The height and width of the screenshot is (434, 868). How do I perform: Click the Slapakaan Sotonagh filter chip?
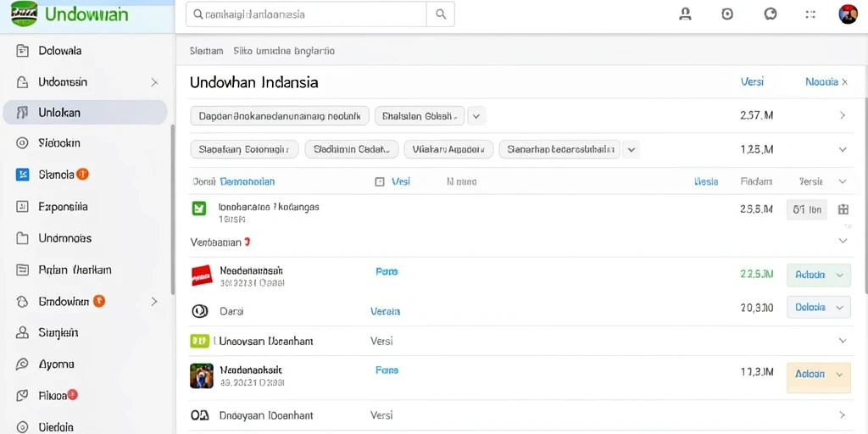click(244, 149)
